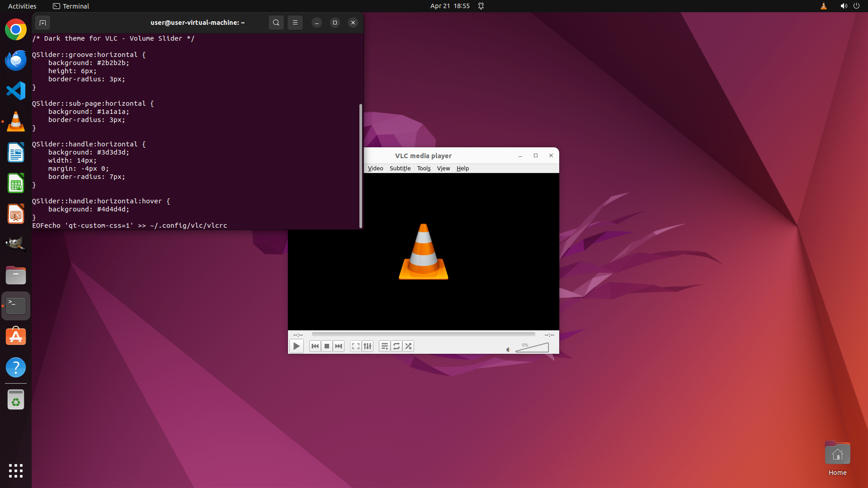Toggle the VLC playlist view
This screenshot has height=488, width=868.
tap(385, 346)
